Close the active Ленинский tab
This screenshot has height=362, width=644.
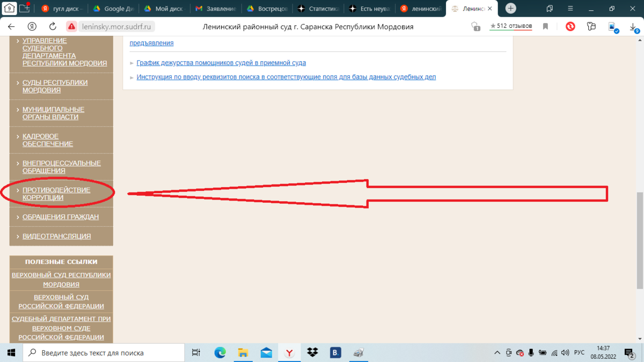(490, 9)
